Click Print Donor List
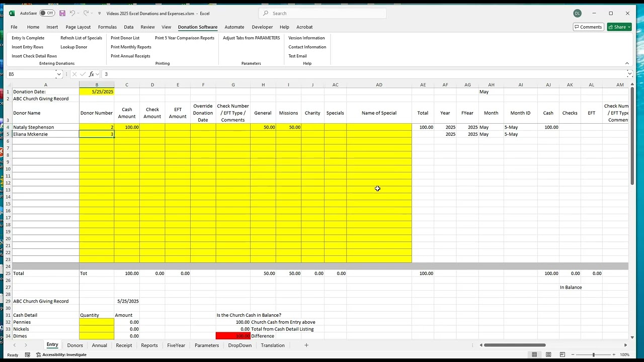This screenshot has width=644, height=362. tap(125, 38)
